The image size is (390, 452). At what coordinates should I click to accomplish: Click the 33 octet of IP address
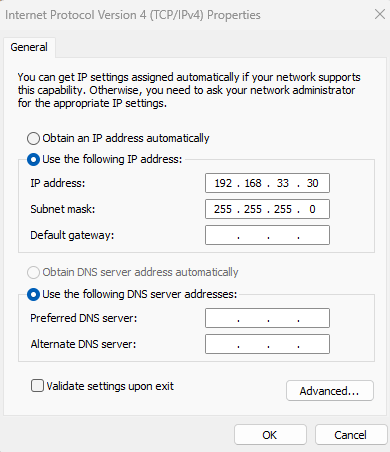pos(283,183)
